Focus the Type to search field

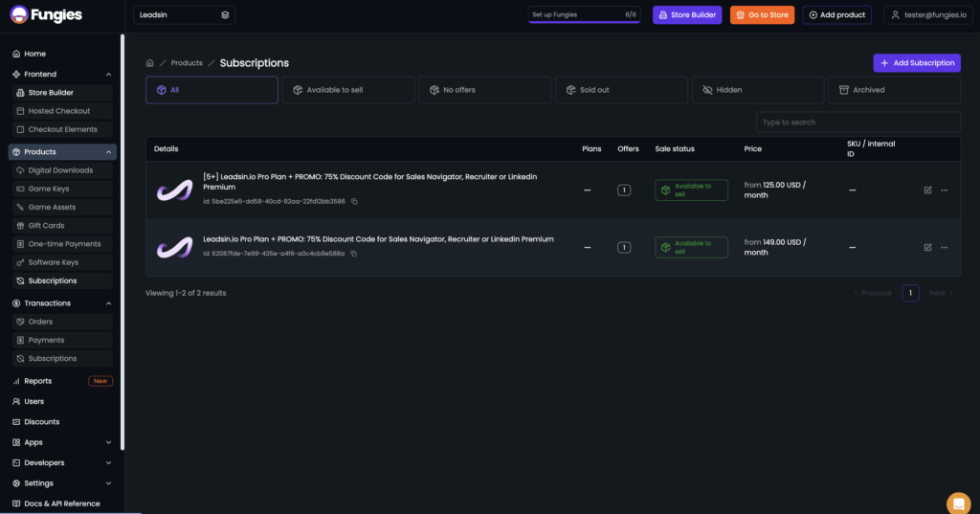click(858, 122)
